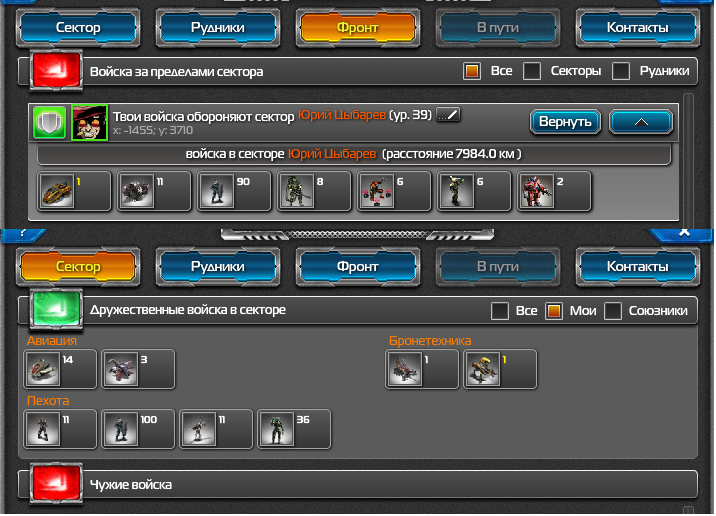Open the Рудники tab in upper window
Image resolution: width=716 pixels, height=516 pixels.
coord(218,27)
